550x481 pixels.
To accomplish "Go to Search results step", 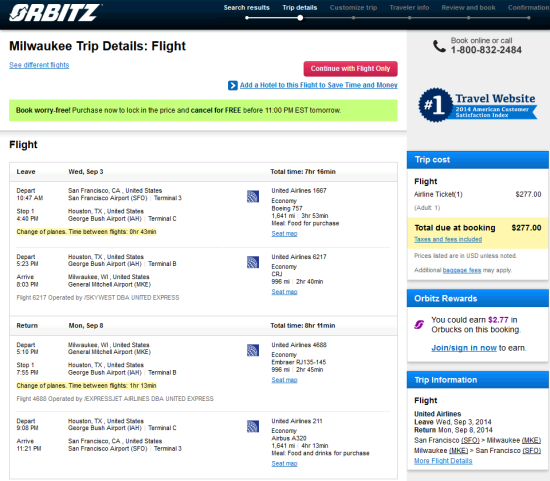I will pos(247,8).
